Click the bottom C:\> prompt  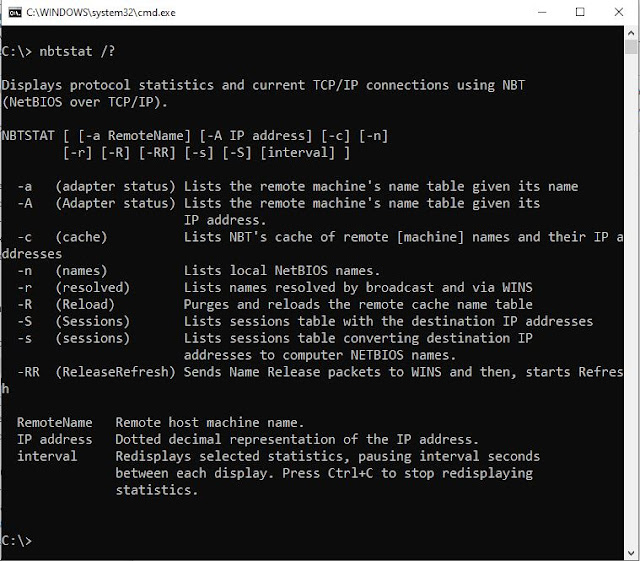coord(16,540)
